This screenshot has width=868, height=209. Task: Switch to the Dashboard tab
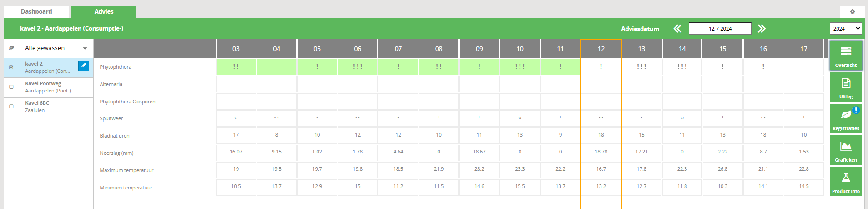[x=36, y=12]
